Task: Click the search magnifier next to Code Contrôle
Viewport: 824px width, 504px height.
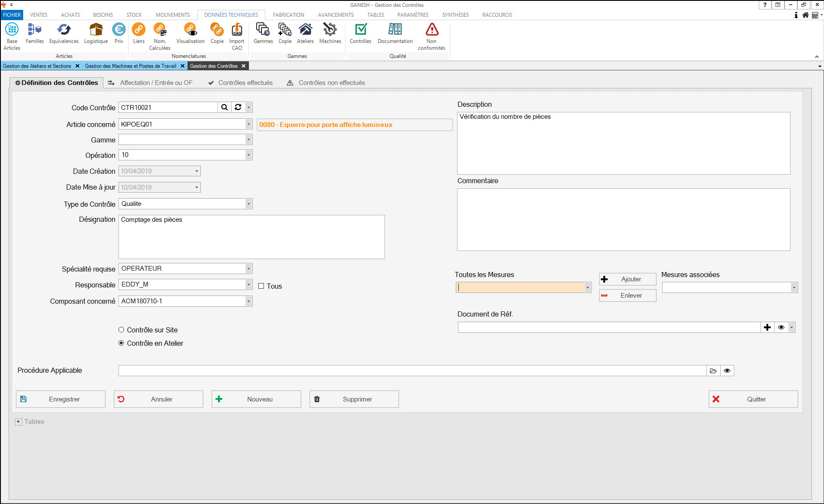Action: [x=224, y=107]
